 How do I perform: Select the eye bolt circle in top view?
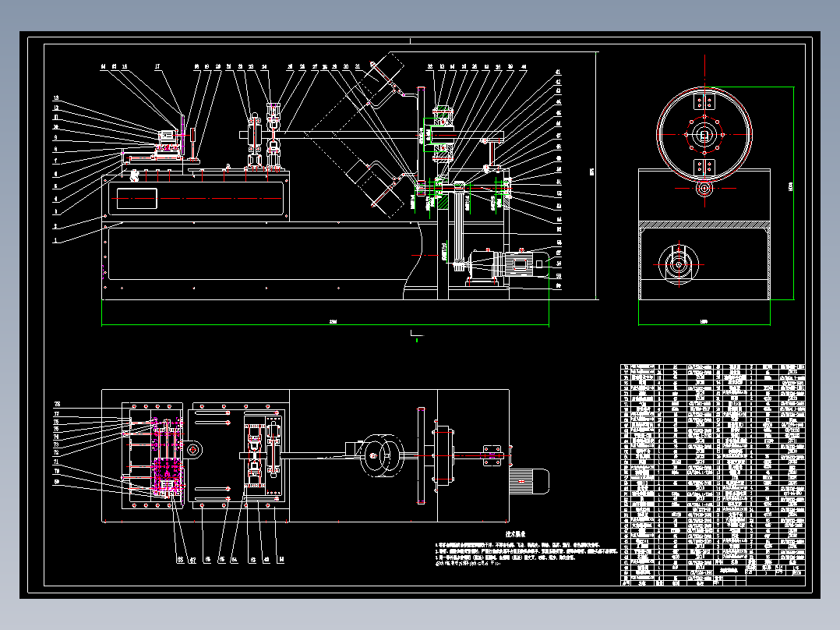[x=193, y=450]
